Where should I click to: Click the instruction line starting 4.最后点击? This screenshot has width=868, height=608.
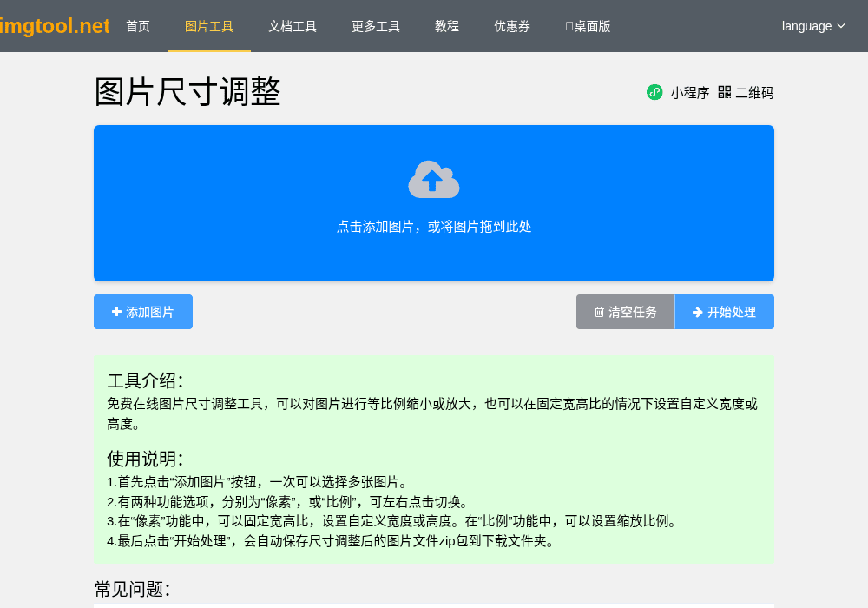tap(331, 541)
